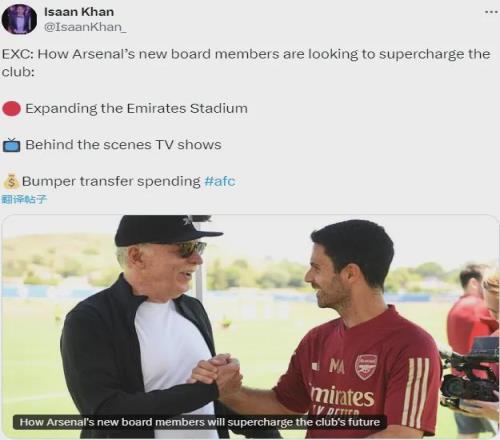Click the Isaan Khan display name
Image resolution: width=500 pixels, height=440 pixels.
tap(79, 12)
